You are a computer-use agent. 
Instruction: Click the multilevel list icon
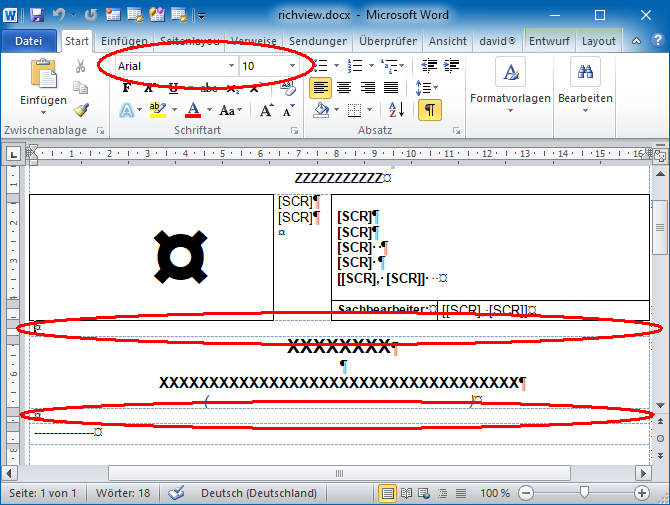(x=389, y=66)
